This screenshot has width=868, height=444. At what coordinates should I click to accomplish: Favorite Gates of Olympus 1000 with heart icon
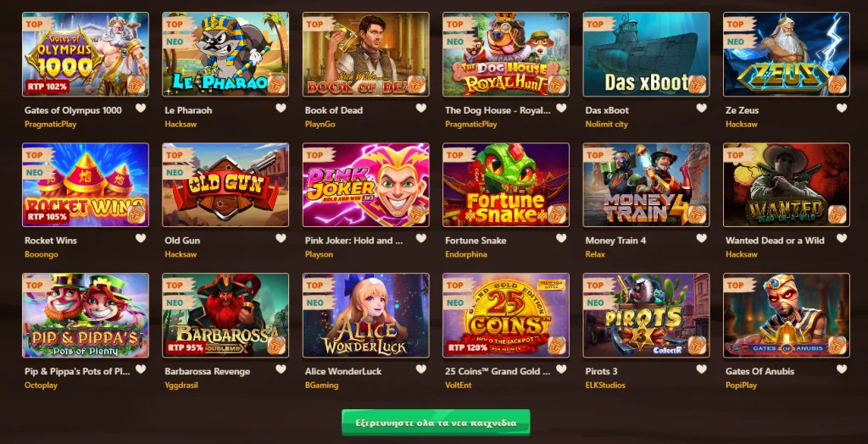(141, 108)
